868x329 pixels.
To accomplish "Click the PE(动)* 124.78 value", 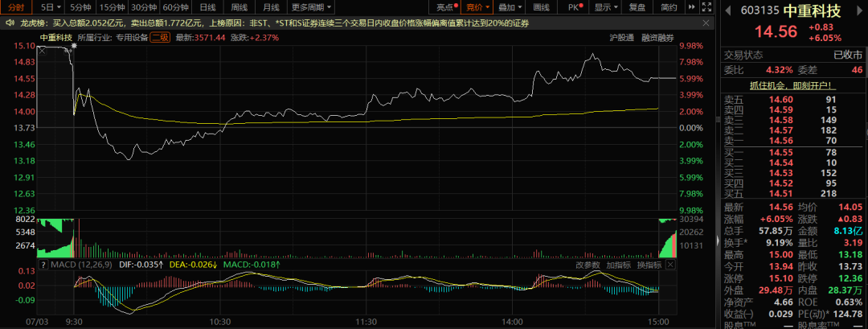I will [849, 315].
